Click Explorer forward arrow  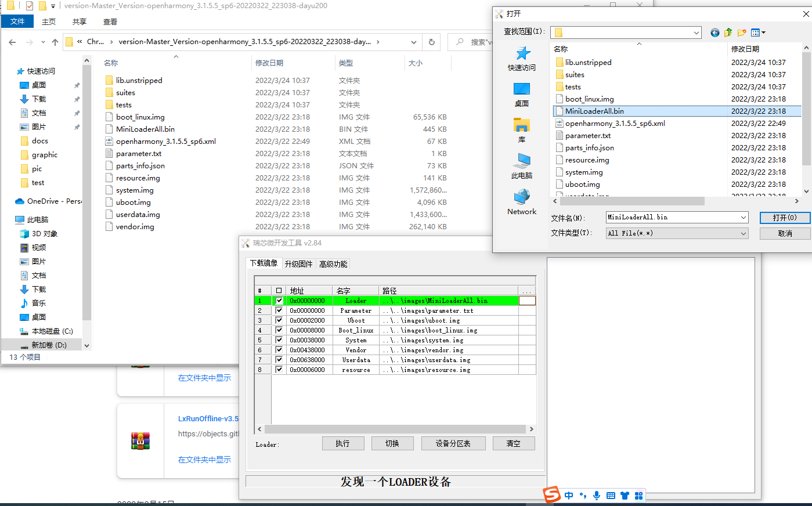29,42
